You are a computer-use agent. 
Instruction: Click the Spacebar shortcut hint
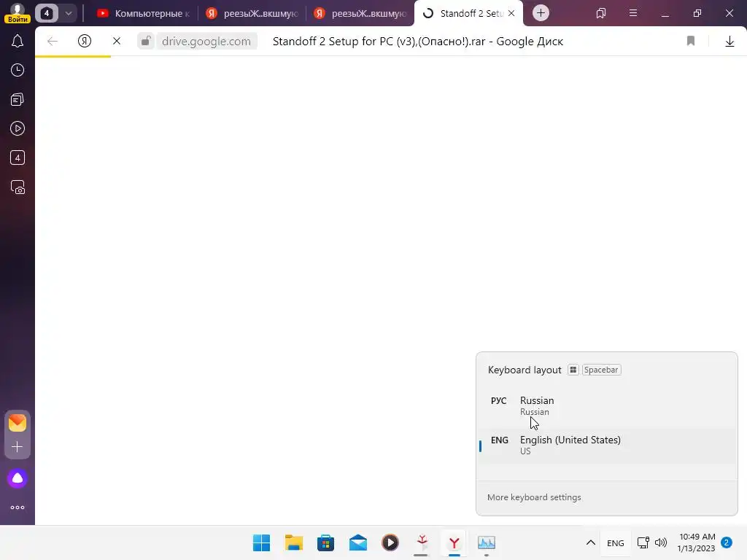click(x=601, y=370)
